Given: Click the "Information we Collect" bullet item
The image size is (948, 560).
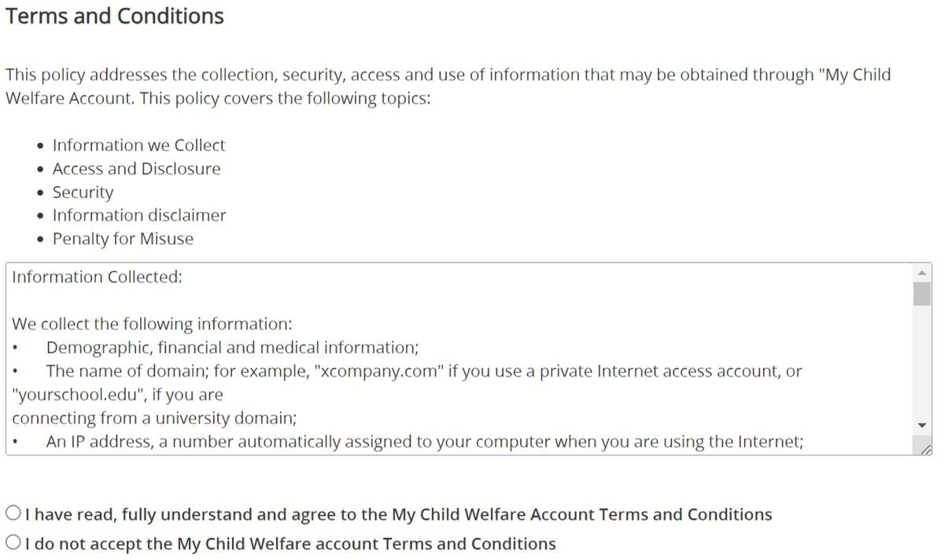Looking at the screenshot, I should [138, 146].
